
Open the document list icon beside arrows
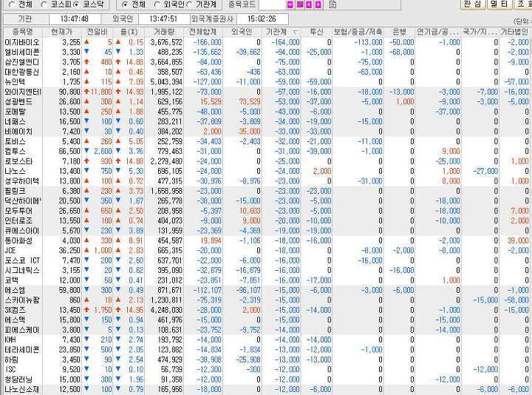[332, 4]
